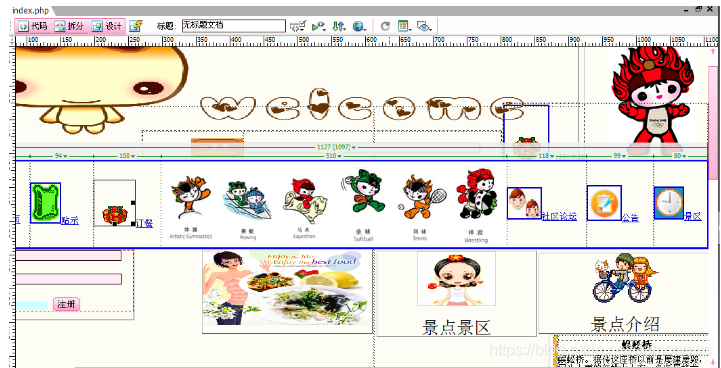Open the server debug play icon menu
The height and width of the screenshot is (368, 721).
click(319, 27)
